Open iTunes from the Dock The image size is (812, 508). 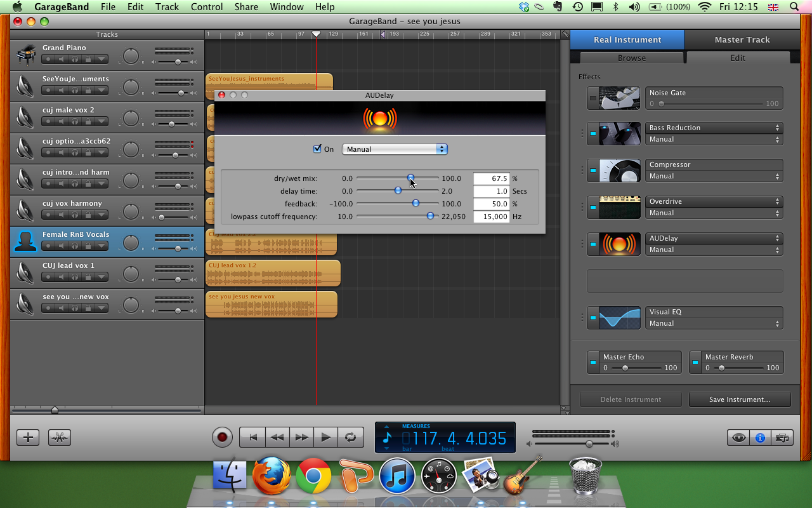click(x=397, y=476)
